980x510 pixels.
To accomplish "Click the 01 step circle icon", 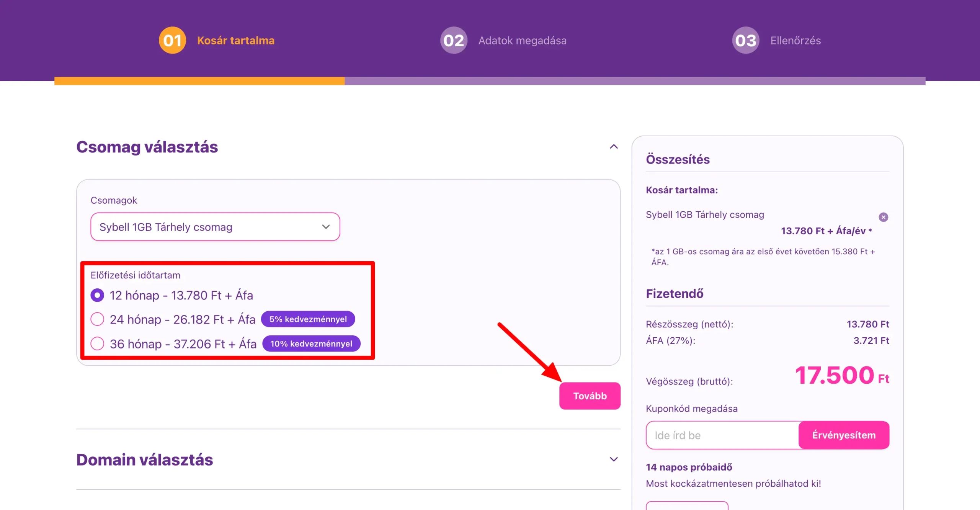I will click(x=172, y=40).
